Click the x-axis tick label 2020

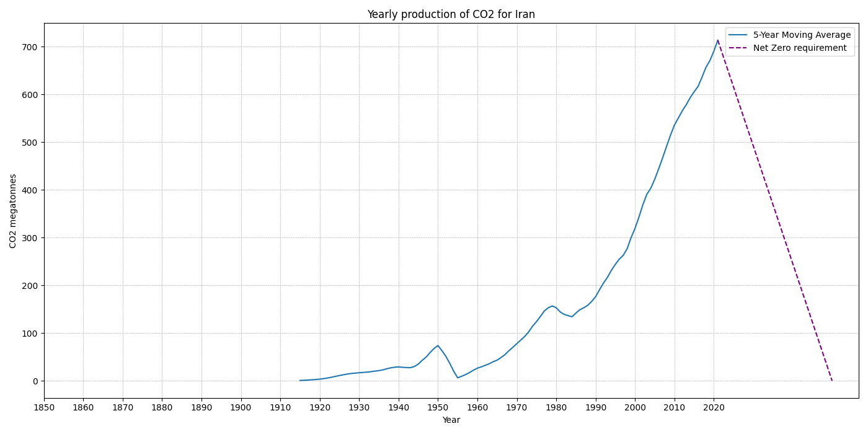tap(714, 407)
